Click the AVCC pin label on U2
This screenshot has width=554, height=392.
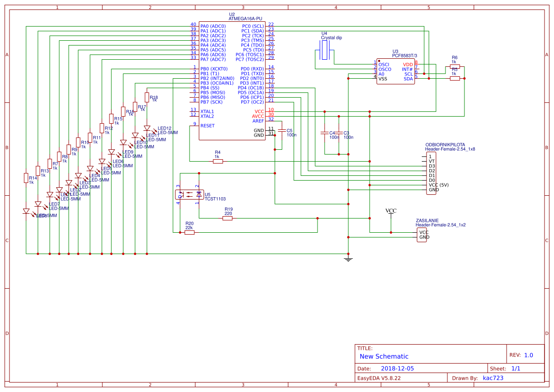[259, 115]
